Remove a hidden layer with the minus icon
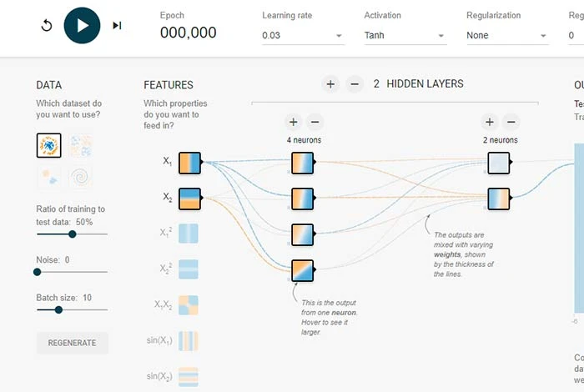This screenshot has height=392, width=584. (x=354, y=84)
